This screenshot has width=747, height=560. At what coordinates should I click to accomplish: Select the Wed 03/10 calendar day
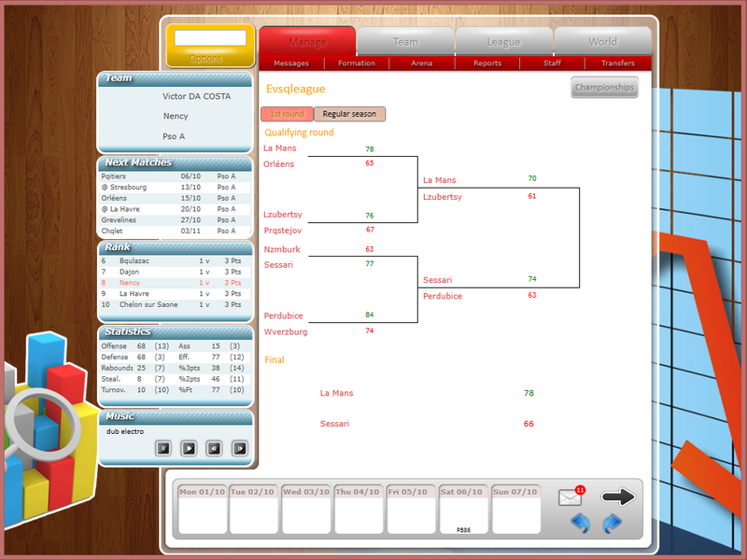pyautogui.click(x=306, y=509)
